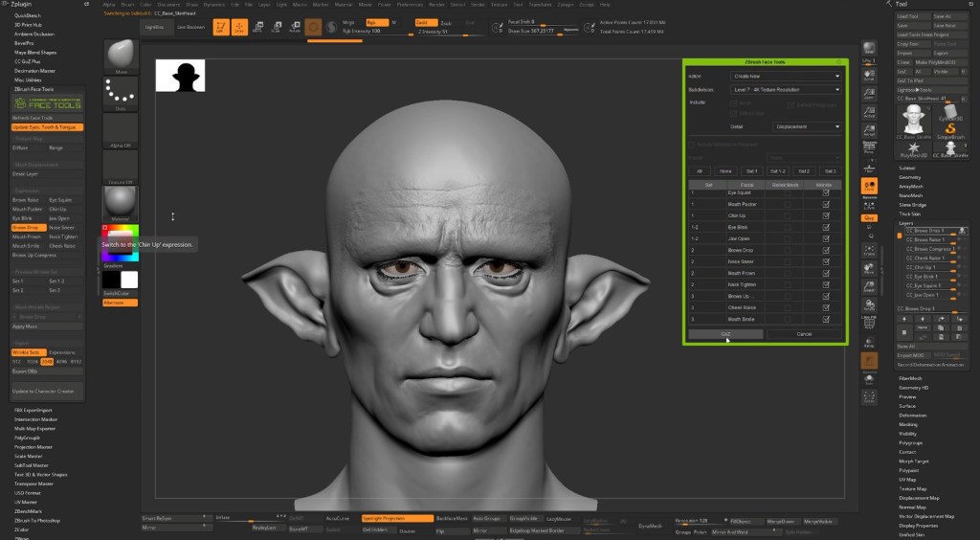Open the Dots stroke selector
The width and height of the screenshot is (980, 540).
[x=120, y=93]
